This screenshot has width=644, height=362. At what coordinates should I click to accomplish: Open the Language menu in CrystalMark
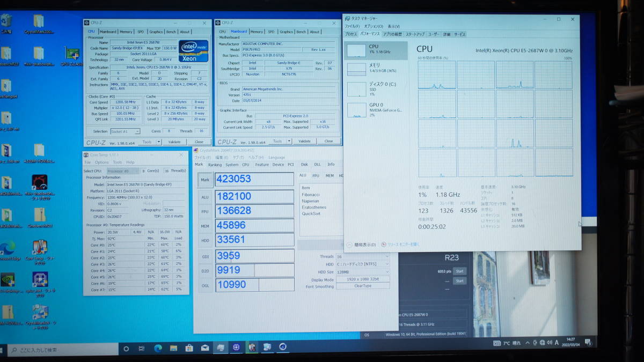click(x=277, y=158)
